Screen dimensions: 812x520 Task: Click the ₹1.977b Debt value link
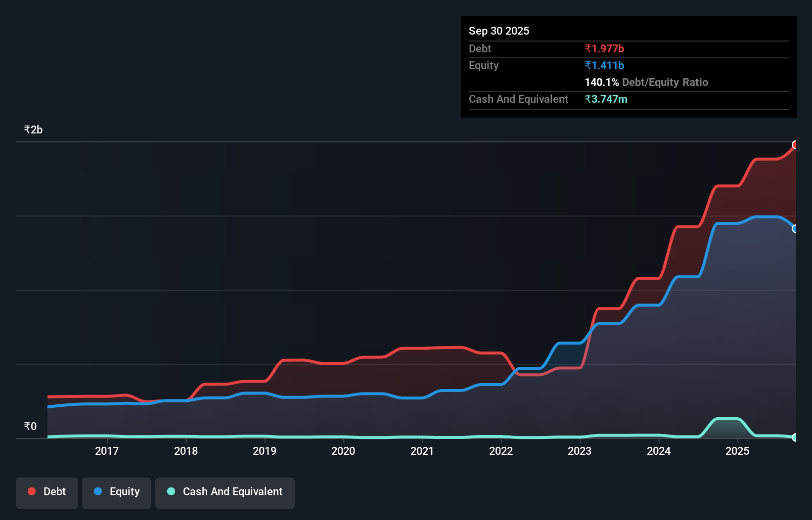pyautogui.click(x=604, y=48)
